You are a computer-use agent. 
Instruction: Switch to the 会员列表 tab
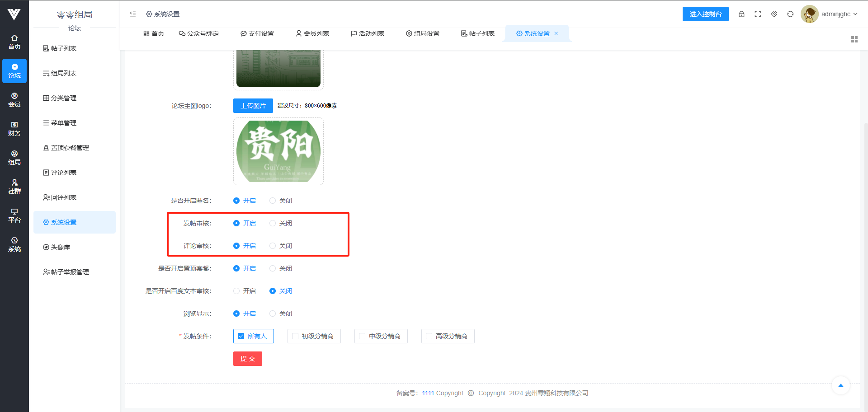(x=312, y=33)
